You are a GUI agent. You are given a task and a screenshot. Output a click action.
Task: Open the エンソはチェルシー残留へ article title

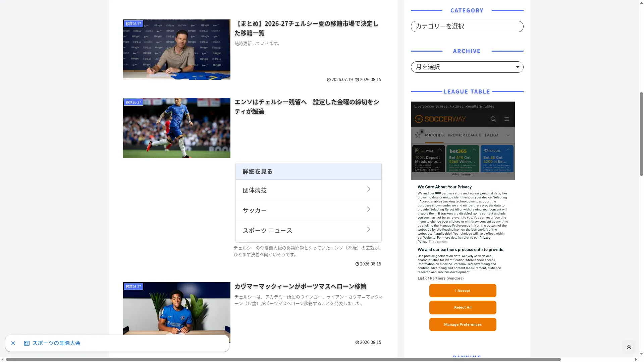pos(307,107)
